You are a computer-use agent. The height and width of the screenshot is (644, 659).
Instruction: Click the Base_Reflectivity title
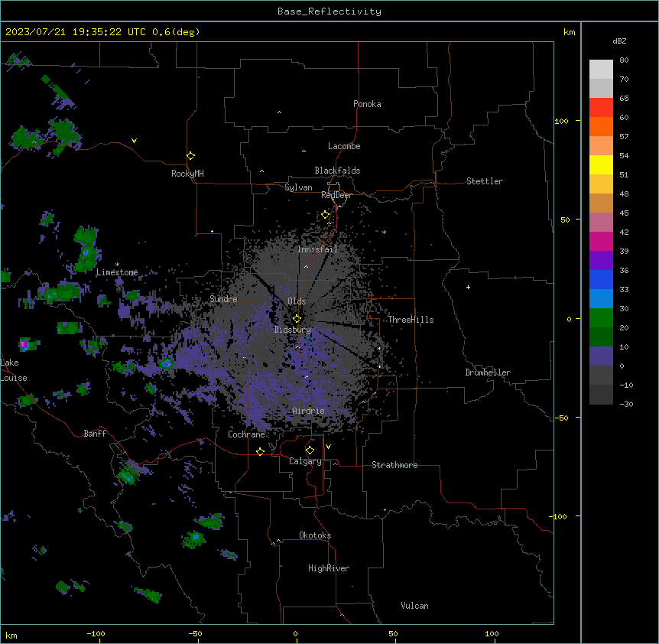point(329,11)
